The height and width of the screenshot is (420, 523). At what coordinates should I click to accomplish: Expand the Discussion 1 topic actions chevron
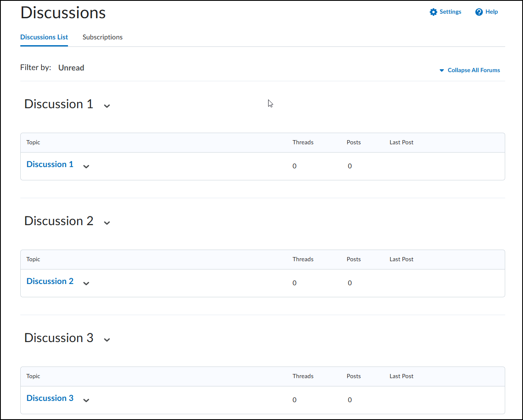point(86,166)
